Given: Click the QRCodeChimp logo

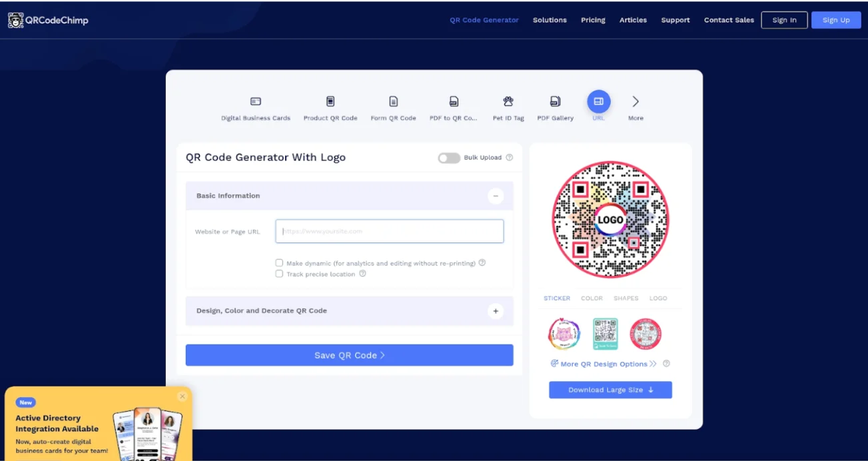Looking at the screenshot, I should pos(48,20).
